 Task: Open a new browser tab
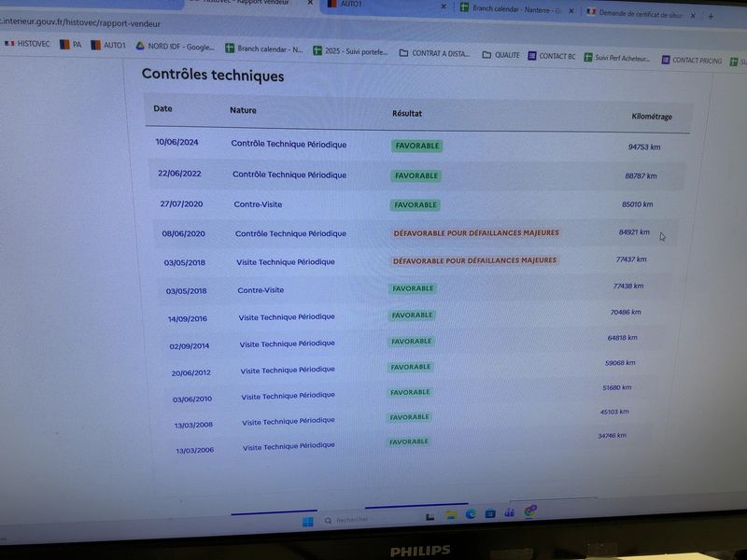tap(711, 16)
